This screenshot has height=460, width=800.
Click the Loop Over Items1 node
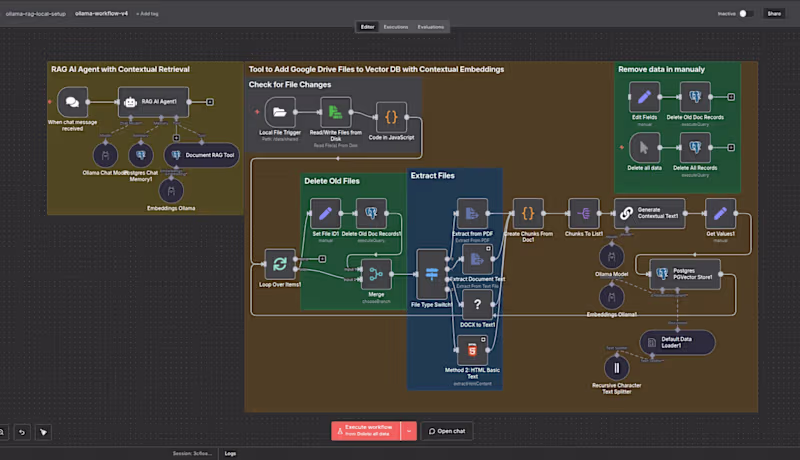pyautogui.click(x=280, y=264)
